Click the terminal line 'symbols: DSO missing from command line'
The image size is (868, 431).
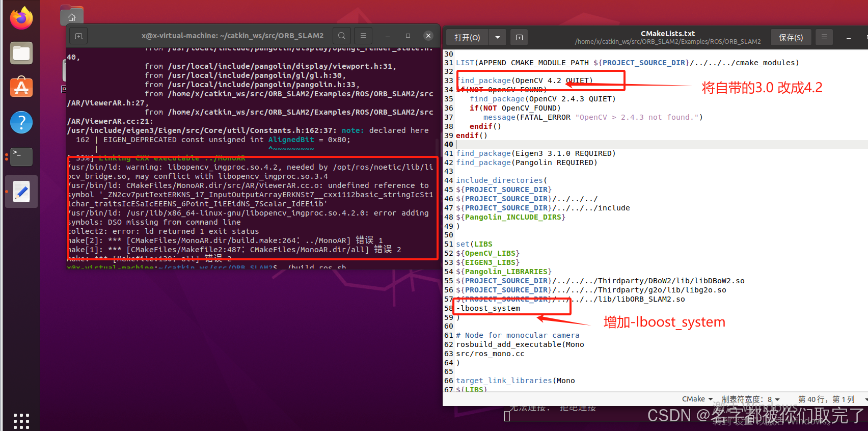tap(154, 222)
